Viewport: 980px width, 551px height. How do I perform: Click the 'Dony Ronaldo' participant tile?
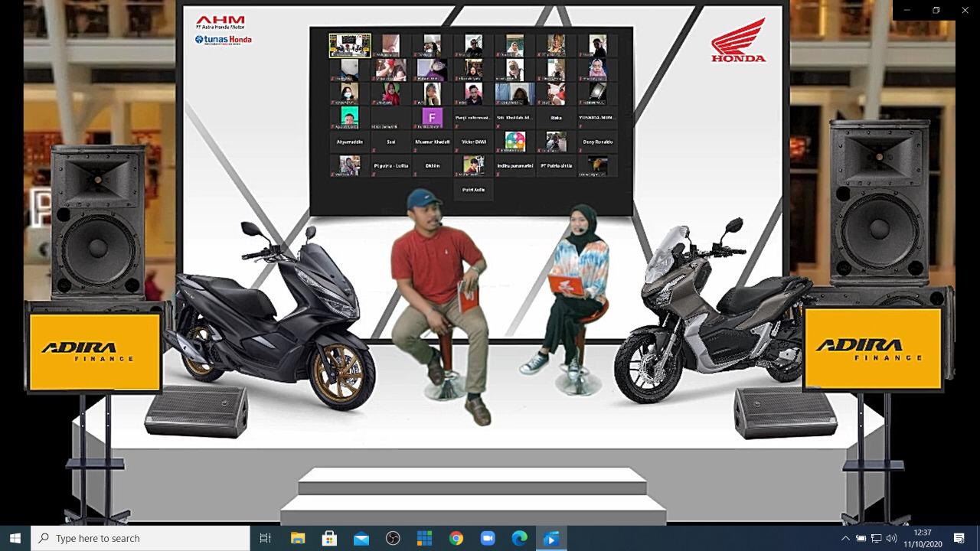[598, 142]
